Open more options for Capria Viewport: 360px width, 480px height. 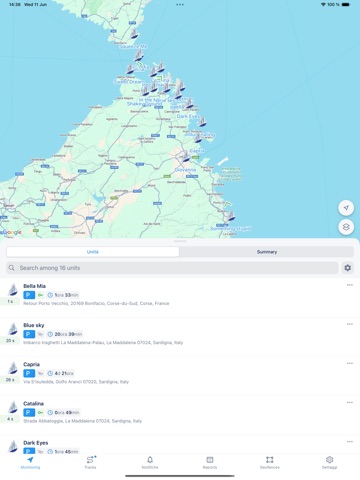click(x=350, y=363)
